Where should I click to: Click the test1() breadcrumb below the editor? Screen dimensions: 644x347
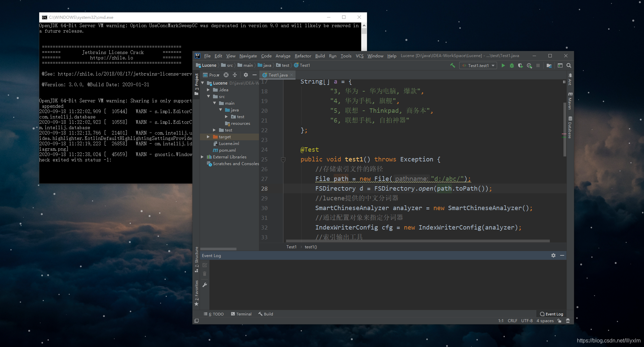point(311,247)
